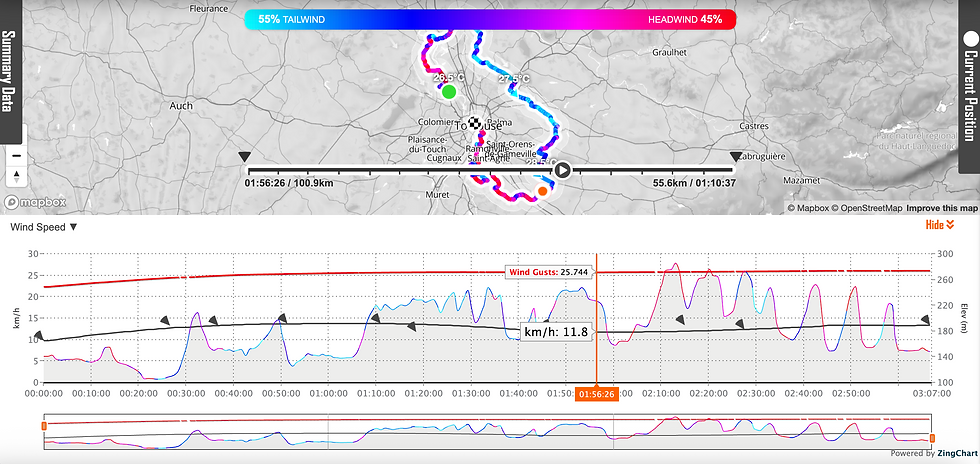Grab the left orange preview range handle
Viewport: 980px width, 464px height.
tap(44, 426)
